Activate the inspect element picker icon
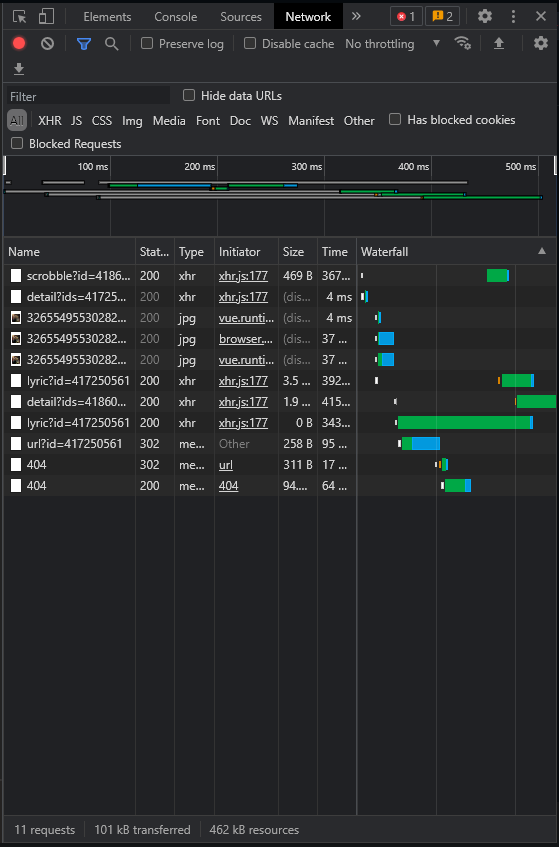 (x=19, y=16)
